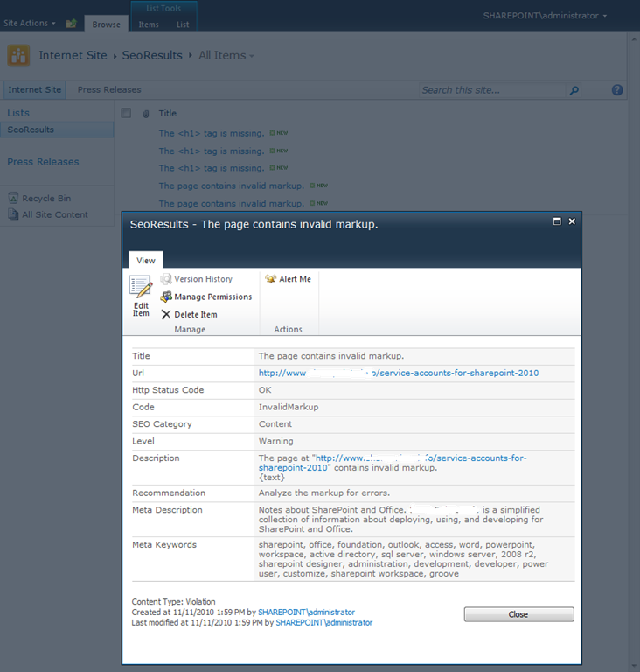The image size is (640, 672).
Task: Click the Internet Site breadcrumb
Action: (x=73, y=55)
